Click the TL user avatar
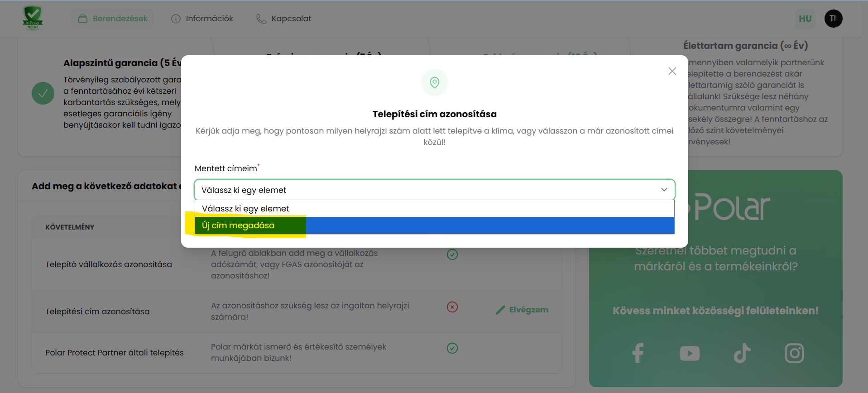868x393 pixels. point(833,19)
